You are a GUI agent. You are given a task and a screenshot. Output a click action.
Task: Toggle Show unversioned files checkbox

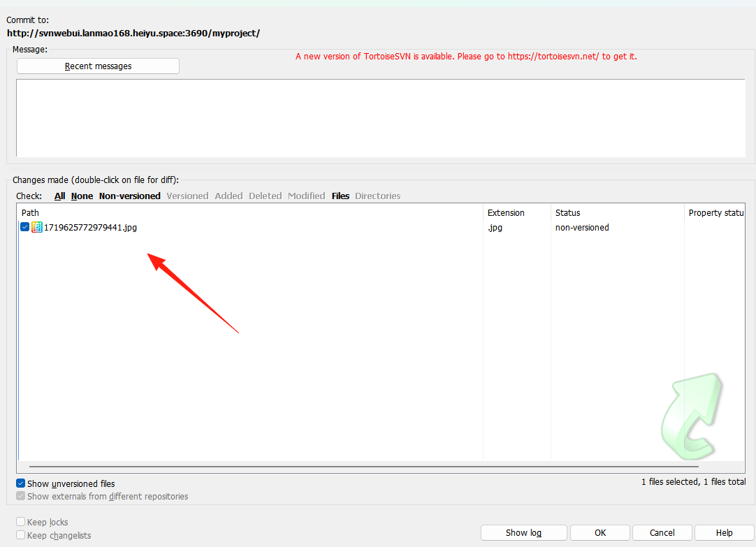[21, 483]
